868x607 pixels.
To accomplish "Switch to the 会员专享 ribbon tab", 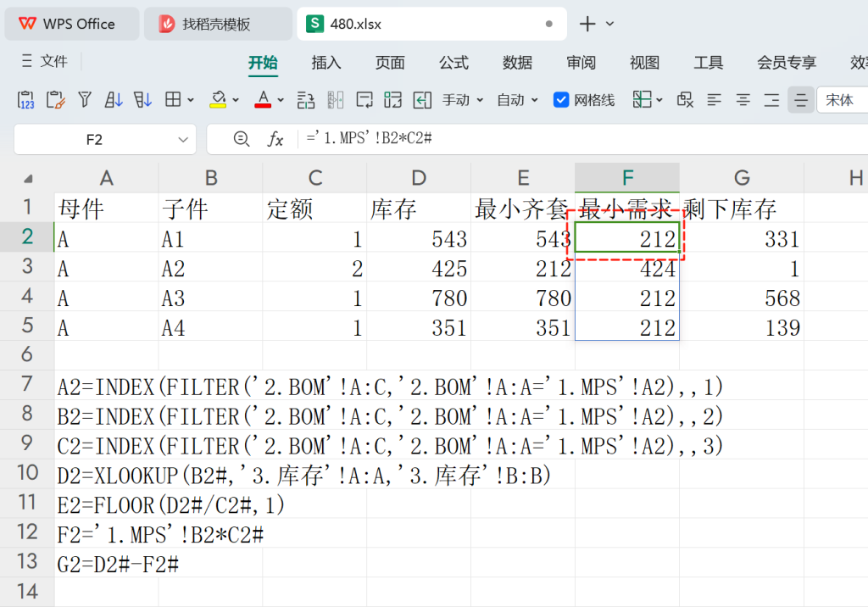I will [x=787, y=63].
